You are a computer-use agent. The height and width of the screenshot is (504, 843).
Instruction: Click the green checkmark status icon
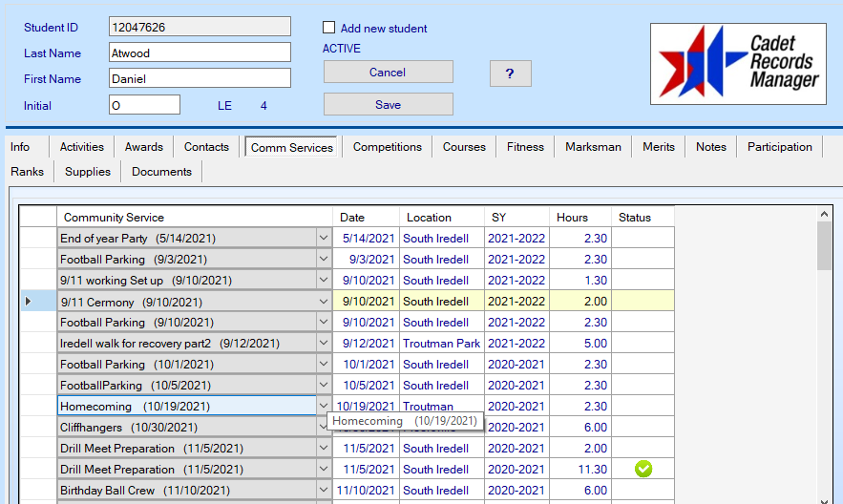tap(643, 469)
